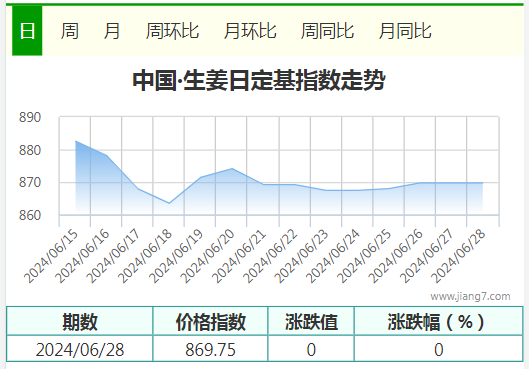Select the 日 daily tab
This screenshot has width=529, height=369.
point(27,31)
